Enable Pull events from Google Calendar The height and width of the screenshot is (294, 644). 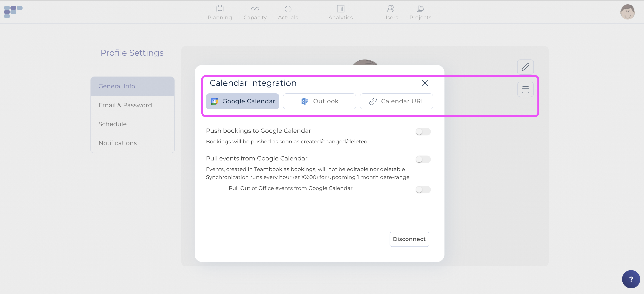(x=423, y=159)
